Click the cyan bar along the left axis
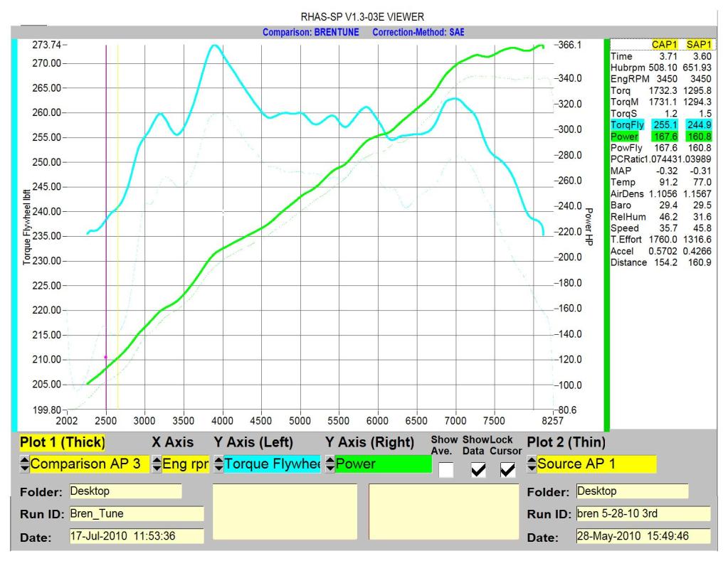This screenshot has height=561, width=728. pos(14,235)
